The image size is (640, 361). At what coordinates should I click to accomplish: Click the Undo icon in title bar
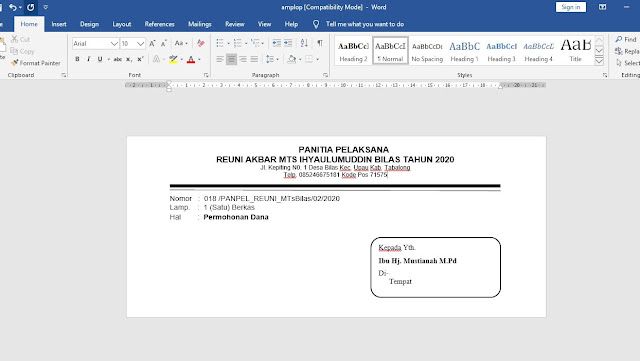point(13,7)
